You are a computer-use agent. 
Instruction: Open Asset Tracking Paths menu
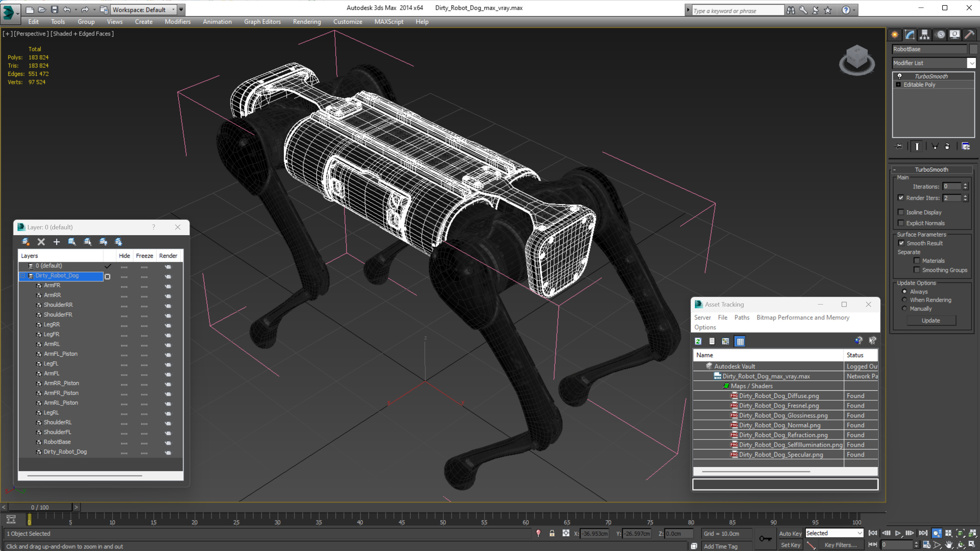(742, 318)
